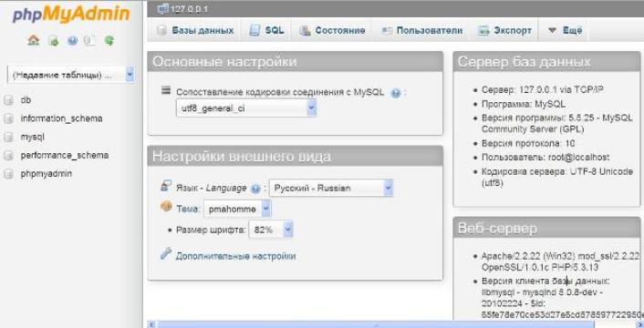Screen dimensions: 644x328
Task: Open the mysql database
Action: 33,137
